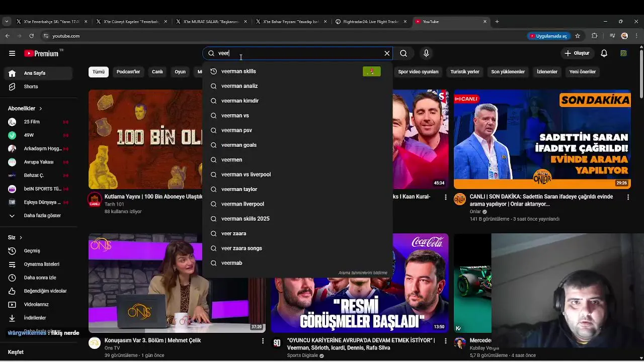Open the YouTube hamburger guide menu
644x362 pixels.
(12, 53)
